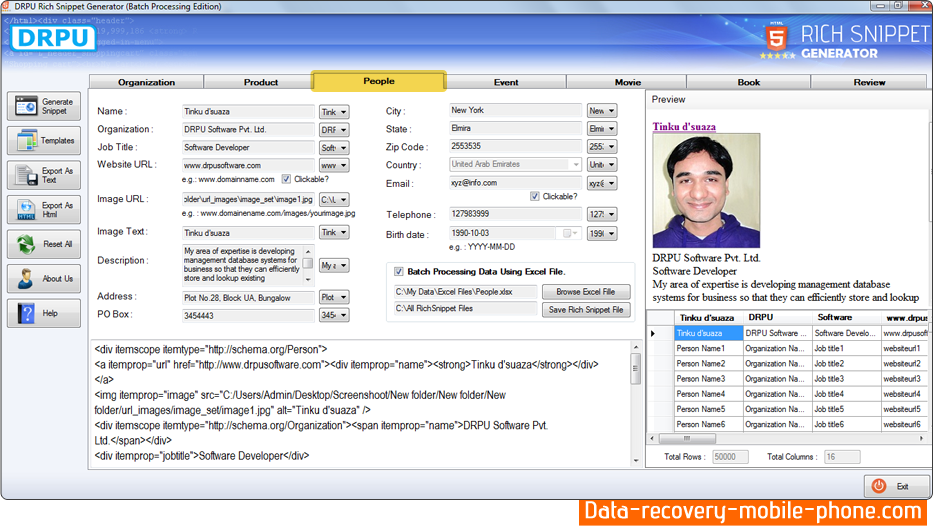Select the Job title3 cell
This screenshot has height=526, width=933.
point(847,379)
